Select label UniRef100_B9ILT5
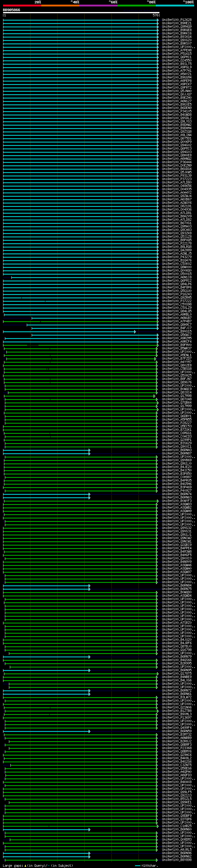Viewport: 197px width, 868px height. (x=177, y=64)
